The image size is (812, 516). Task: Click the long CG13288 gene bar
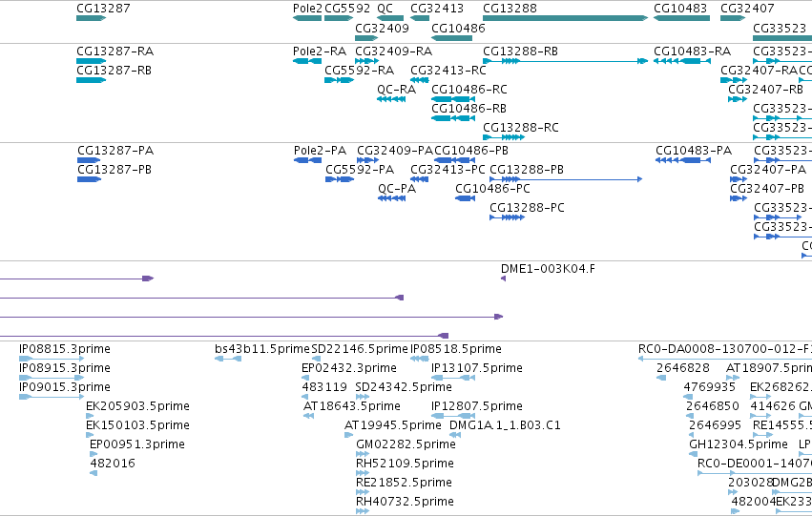pyautogui.click(x=565, y=18)
